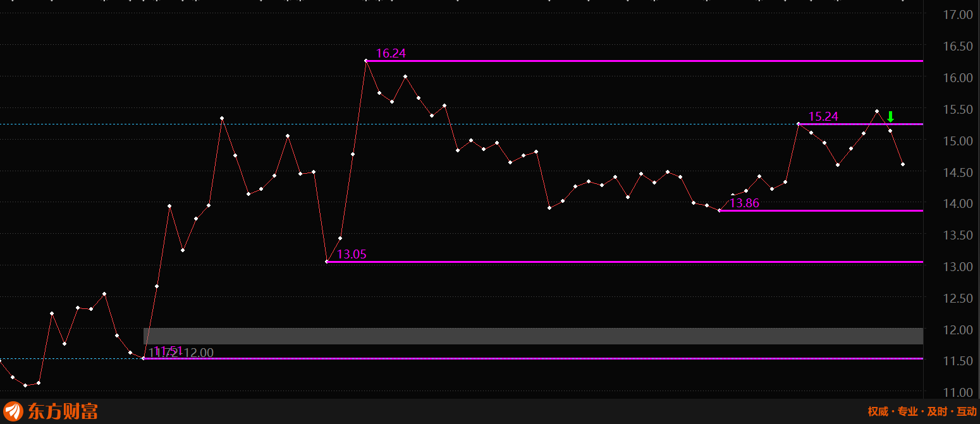Click the data point at the 13.86 low
Image resolution: width=980 pixels, height=424 pixels.
720,210
